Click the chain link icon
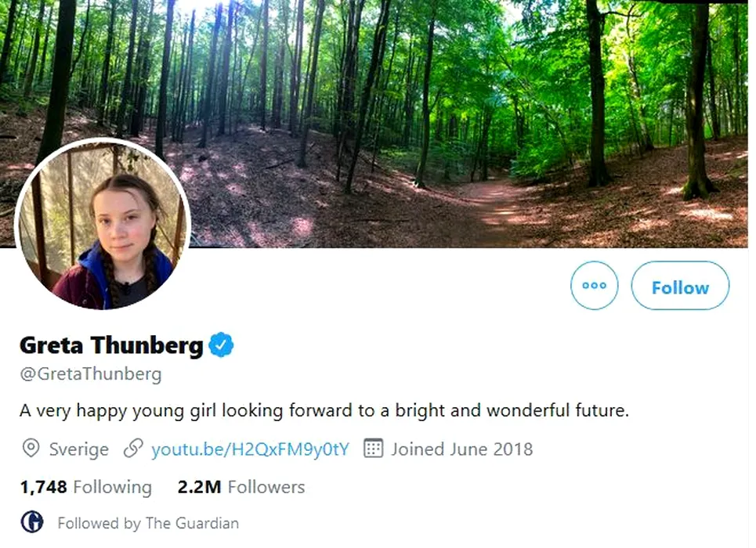Screen dimensions: 756x548 coord(134,449)
